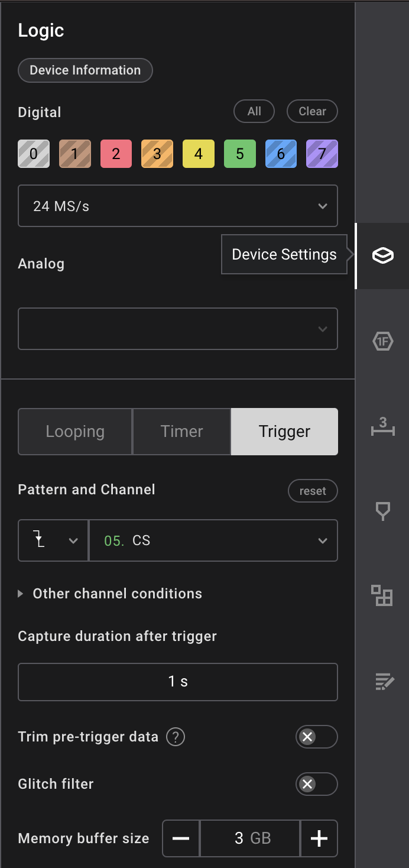Enable the Glitch filter toggle
Image resolution: width=409 pixels, height=868 pixels.
(317, 784)
